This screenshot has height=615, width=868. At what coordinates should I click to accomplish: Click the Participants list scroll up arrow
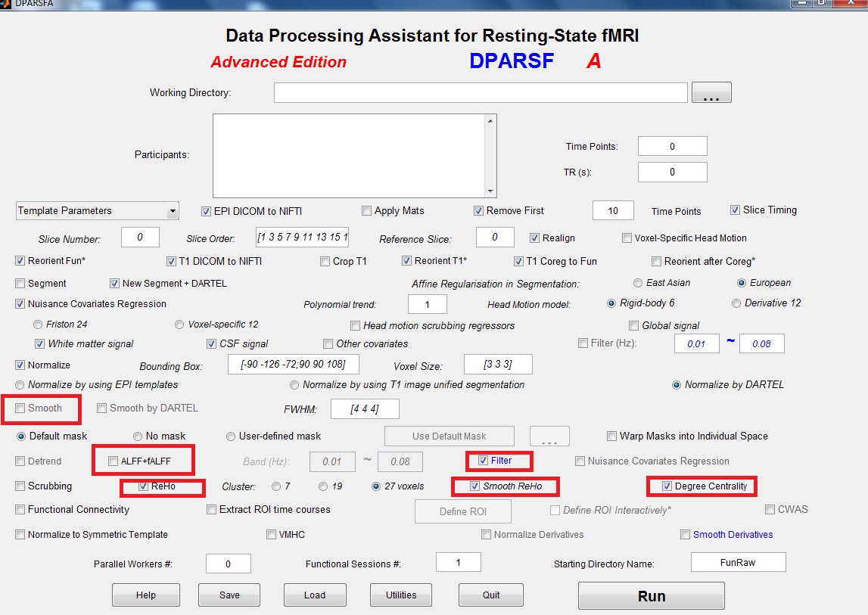tap(490, 121)
